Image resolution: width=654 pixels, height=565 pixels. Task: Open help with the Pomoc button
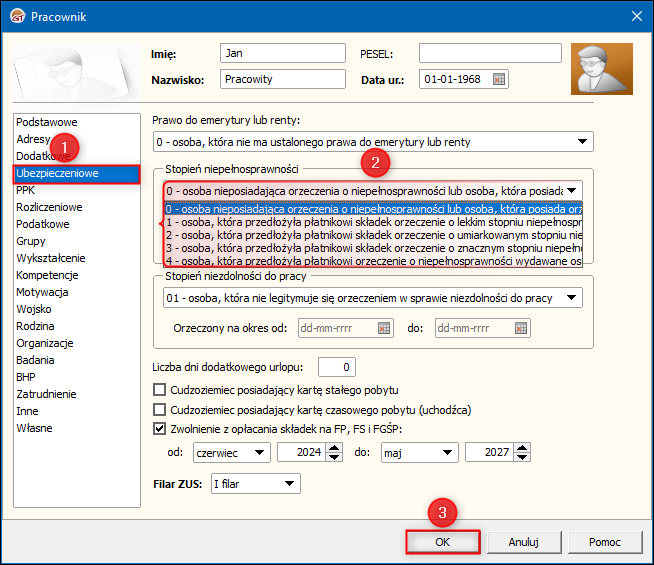point(605,542)
